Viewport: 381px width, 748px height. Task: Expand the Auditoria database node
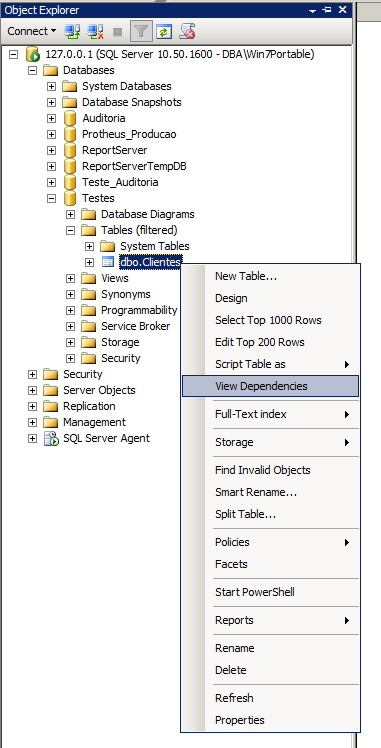click(x=51, y=118)
